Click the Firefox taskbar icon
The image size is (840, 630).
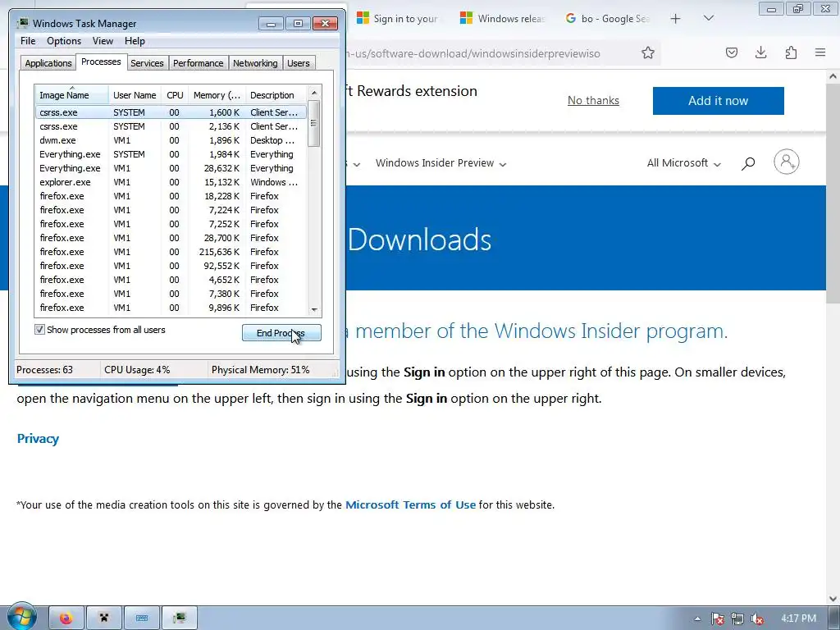tap(66, 619)
